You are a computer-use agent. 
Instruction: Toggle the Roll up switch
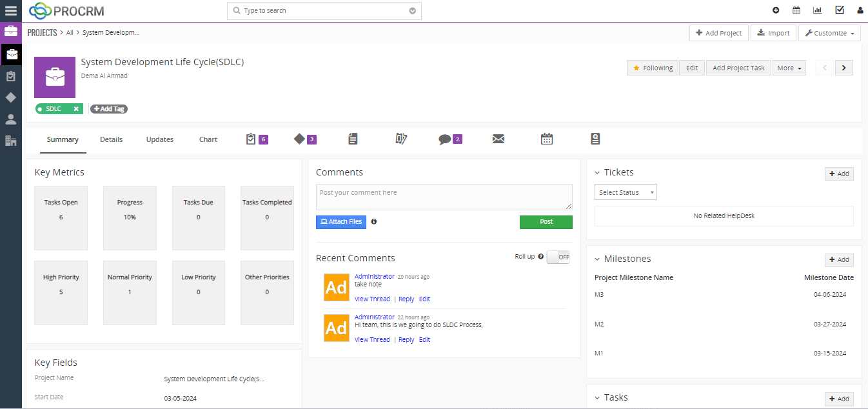tap(558, 257)
